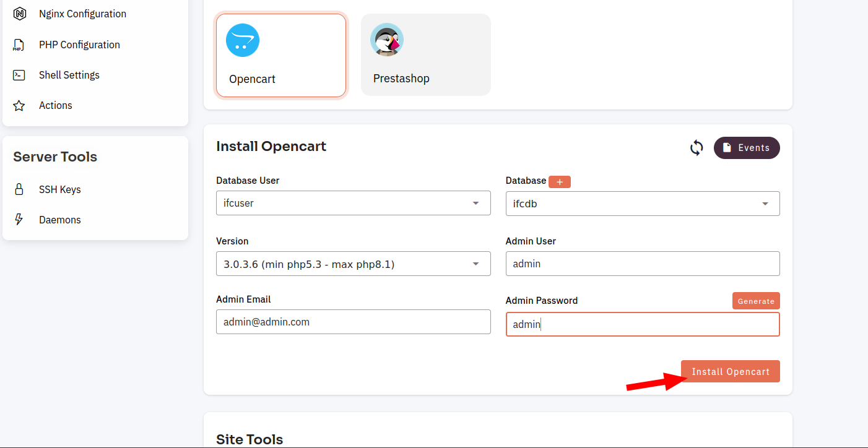Open the Version dropdown

[x=354, y=264]
